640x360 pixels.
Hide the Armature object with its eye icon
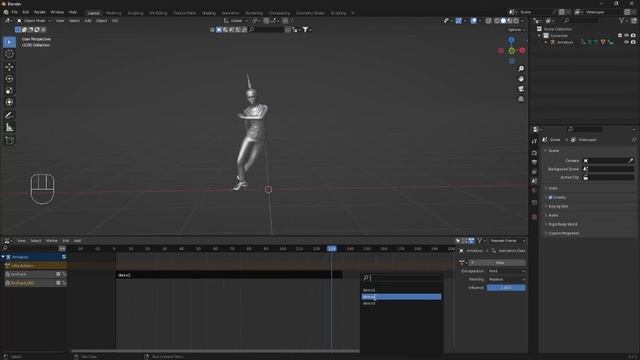[627, 42]
